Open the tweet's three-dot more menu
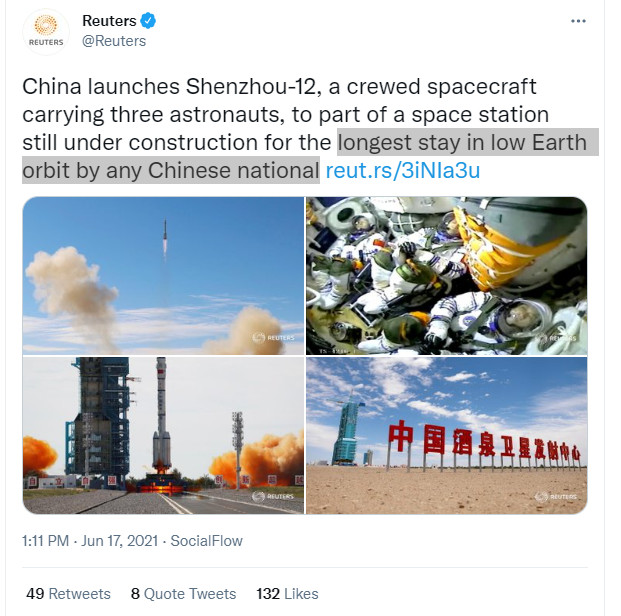 coord(577,21)
